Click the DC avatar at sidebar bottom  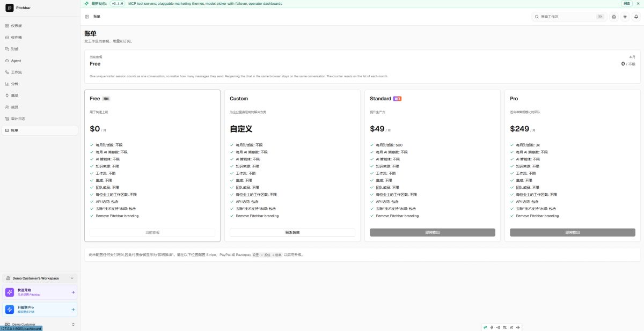pyautogui.click(x=8, y=324)
